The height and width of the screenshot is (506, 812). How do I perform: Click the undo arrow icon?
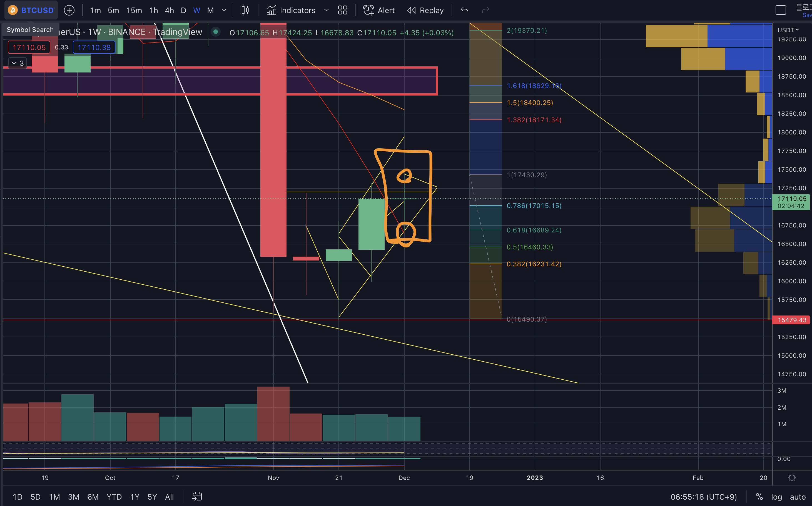coord(464,10)
